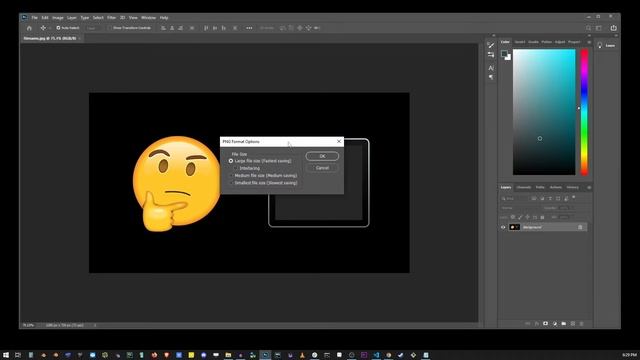Click the Layers panel options menu icon
Image resolution: width=640 pixels, height=360 pixels.
point(589,187)
